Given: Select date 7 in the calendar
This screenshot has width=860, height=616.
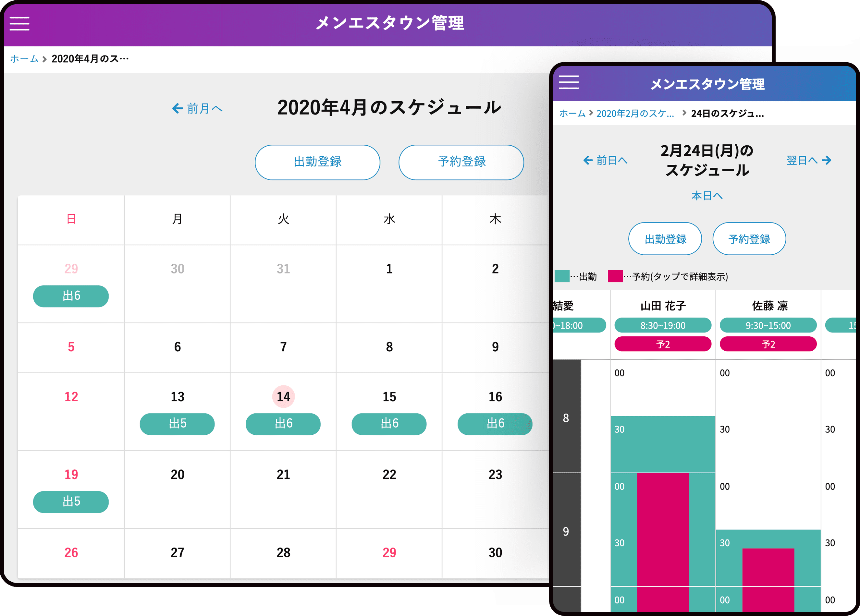Looking at the screenshot, I should 283,347.
